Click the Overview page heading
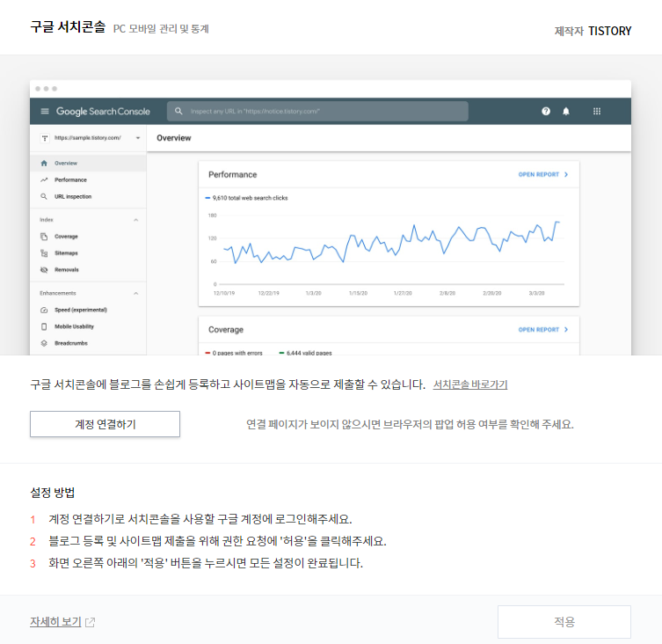Image resolution: width=662 pixels, height=644 pixels. point(174,138)
